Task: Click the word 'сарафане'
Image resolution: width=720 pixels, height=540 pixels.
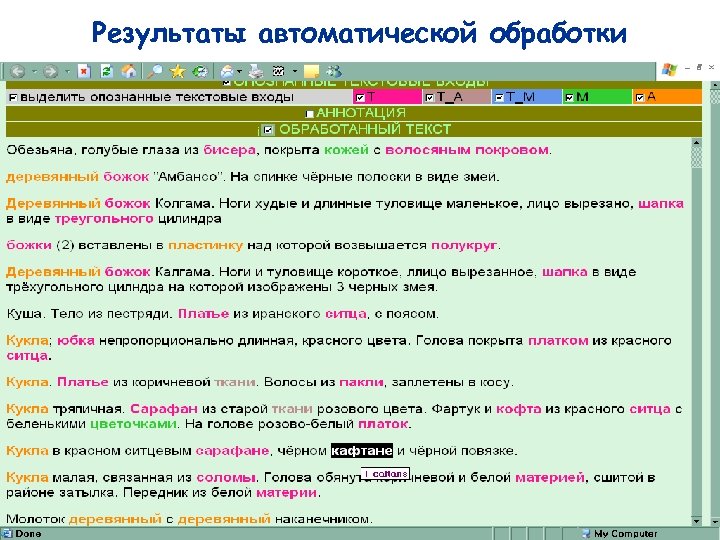Action: coord(232,451)
